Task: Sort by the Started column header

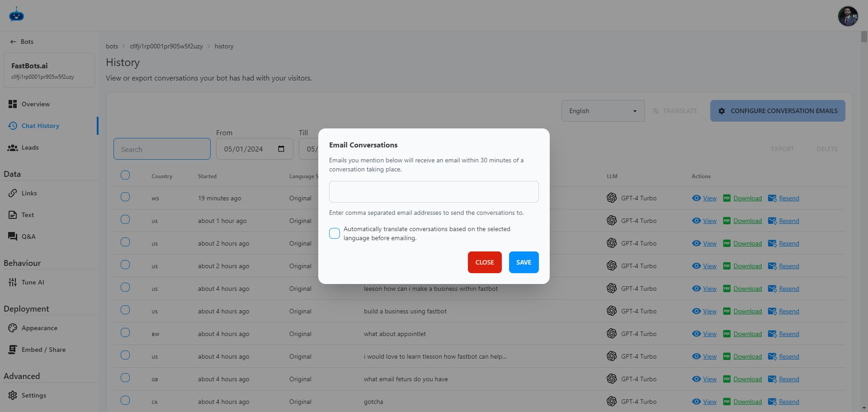Action: point(207,176)
